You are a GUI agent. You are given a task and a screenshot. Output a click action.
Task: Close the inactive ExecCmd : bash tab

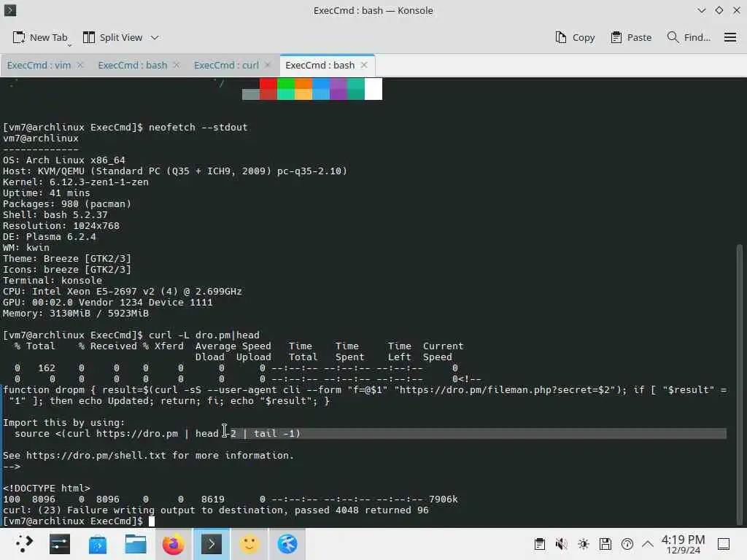177,65
